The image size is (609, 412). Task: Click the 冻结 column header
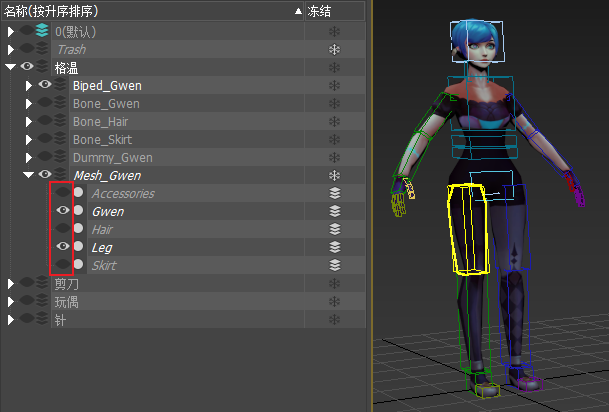pos(320,11)
